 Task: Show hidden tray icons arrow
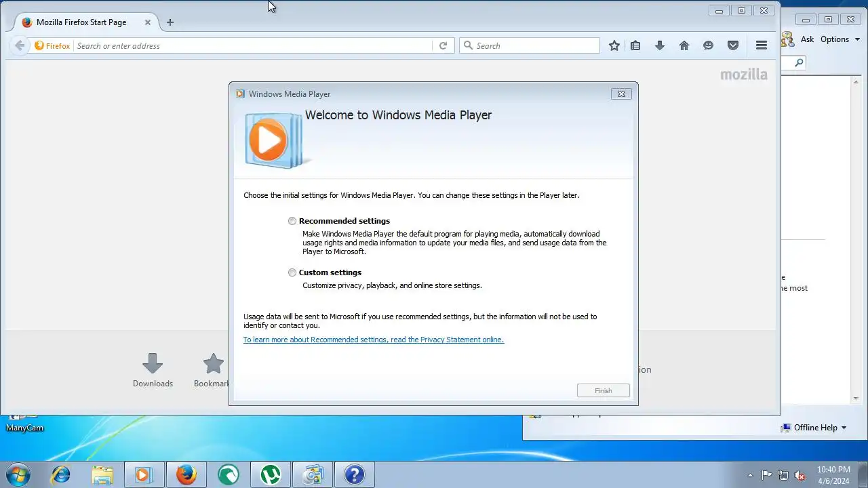tap(750, 475)
